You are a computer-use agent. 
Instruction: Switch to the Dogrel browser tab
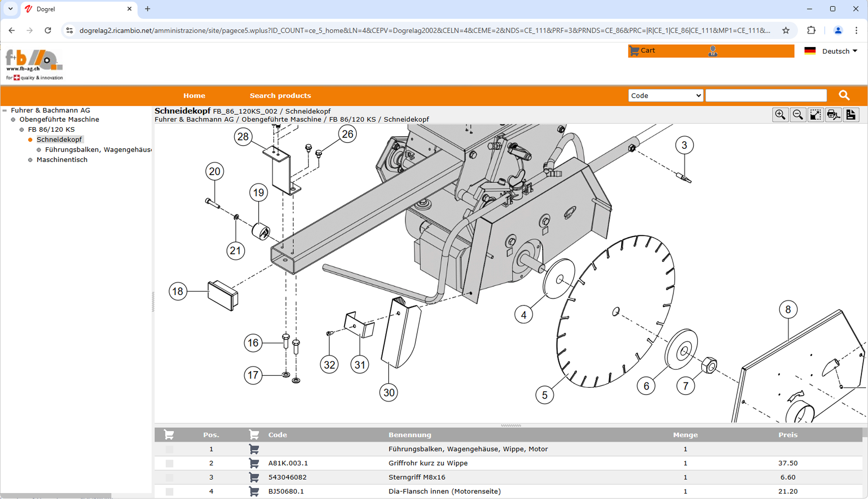79,9
